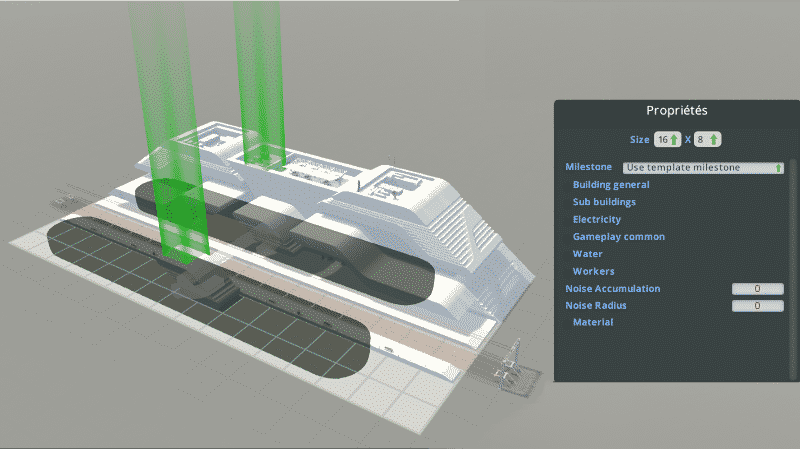Viewport: 800px width, 449px height.
Task: Expand the Building general section
Action: (611, 185)
